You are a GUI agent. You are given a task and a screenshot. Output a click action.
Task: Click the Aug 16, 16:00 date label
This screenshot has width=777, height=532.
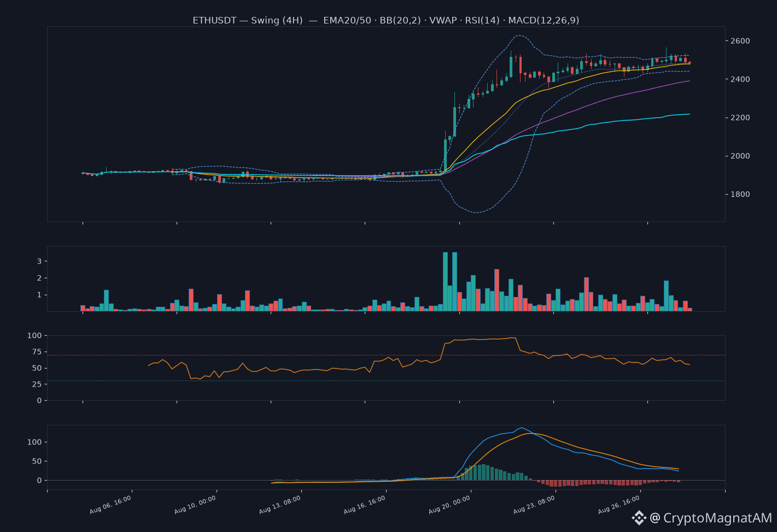(x=365, y=504)
